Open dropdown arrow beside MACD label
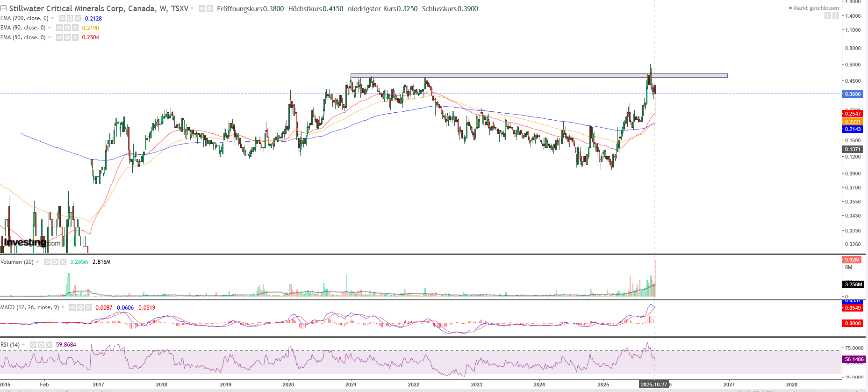Screen dimensions: 868x392 [63, 307]
